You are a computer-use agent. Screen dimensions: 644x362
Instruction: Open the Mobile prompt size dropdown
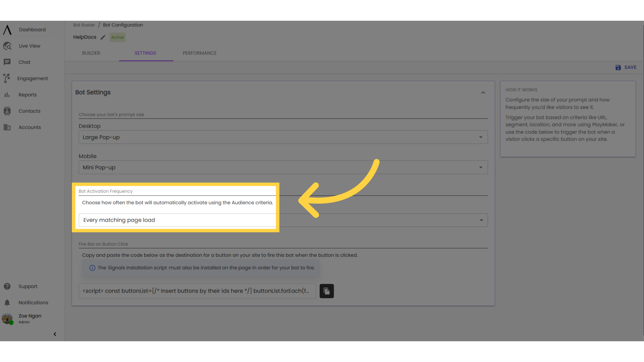[283, 167]
